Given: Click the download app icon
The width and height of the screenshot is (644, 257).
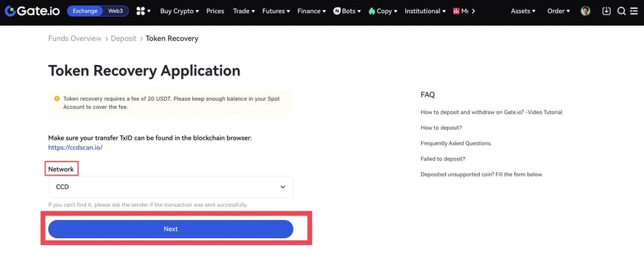Looking at the screenshot, I should pyautogui.click(x=606, y=11).
